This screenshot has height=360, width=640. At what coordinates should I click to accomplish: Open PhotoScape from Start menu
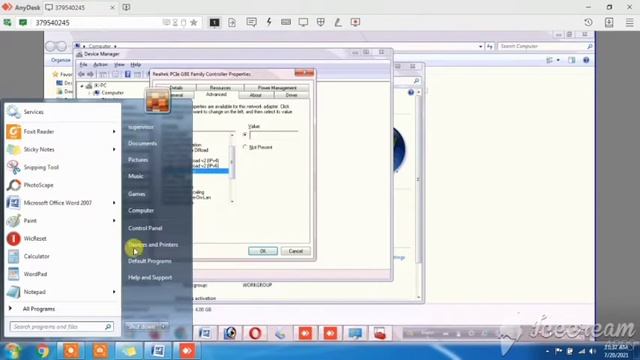[x=62, y=185]
